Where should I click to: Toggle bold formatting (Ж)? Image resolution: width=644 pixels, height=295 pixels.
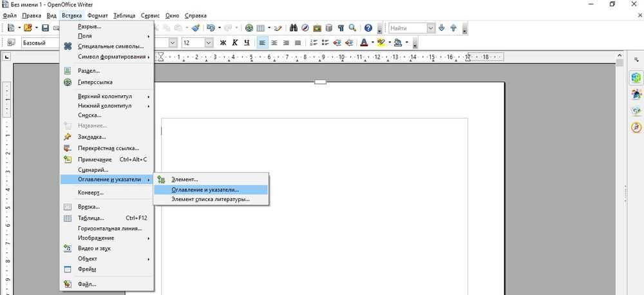click(x=223, y=43)
